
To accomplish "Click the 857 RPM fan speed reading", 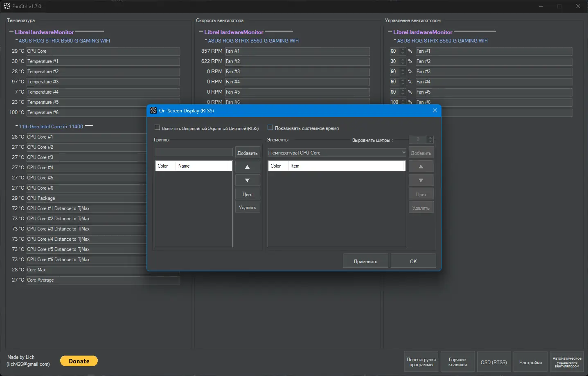I will 212,51.
